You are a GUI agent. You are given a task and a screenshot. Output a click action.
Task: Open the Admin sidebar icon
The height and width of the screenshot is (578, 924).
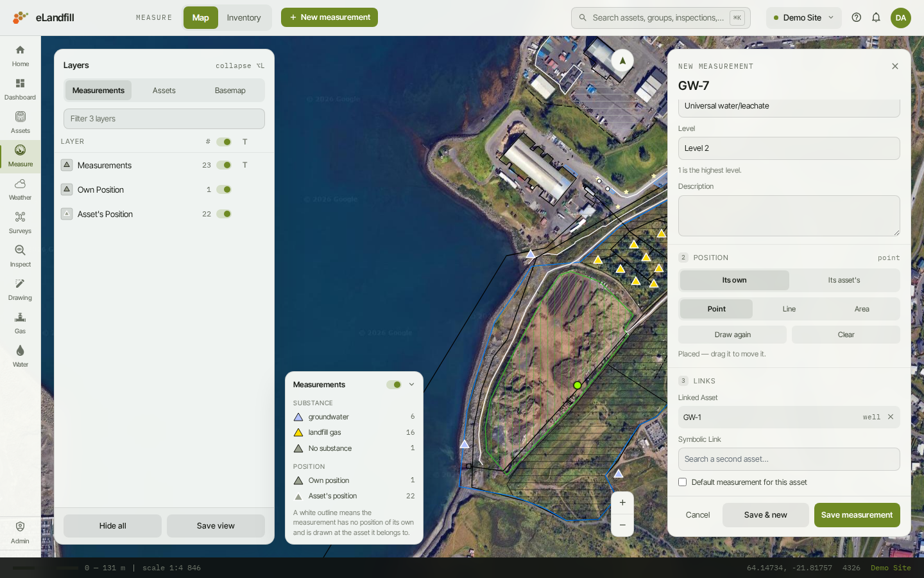(20, 532)
